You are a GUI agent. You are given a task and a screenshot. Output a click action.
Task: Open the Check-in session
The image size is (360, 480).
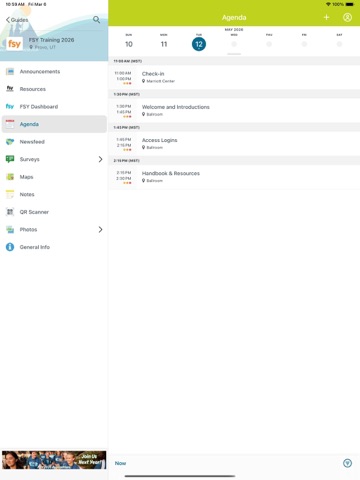pos(234,77)
